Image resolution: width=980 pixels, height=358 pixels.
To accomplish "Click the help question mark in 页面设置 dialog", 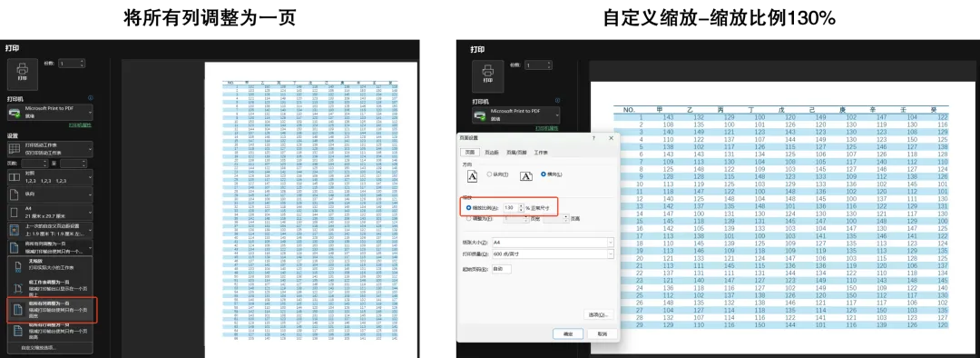I will 593,138.
